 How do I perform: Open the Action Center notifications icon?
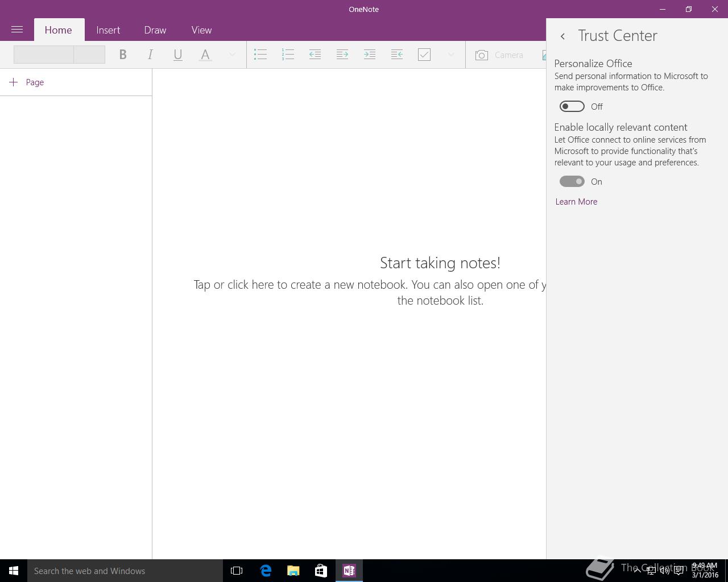pos(679,571)
